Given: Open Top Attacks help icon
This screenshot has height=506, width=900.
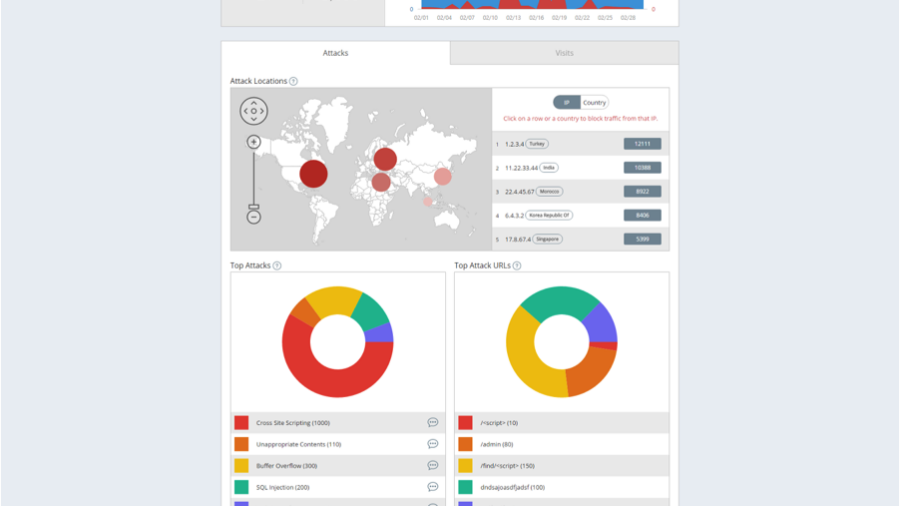Looking at the screenshot, I should tap(277, 266).
